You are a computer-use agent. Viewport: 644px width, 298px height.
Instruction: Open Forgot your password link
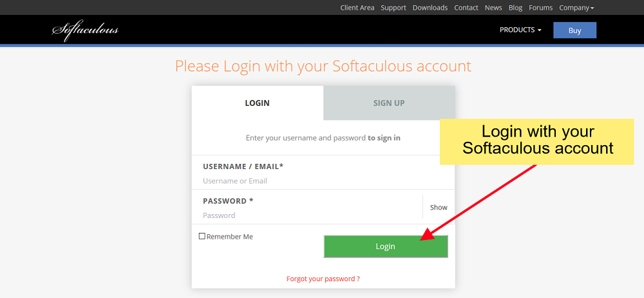click(323, 279)
